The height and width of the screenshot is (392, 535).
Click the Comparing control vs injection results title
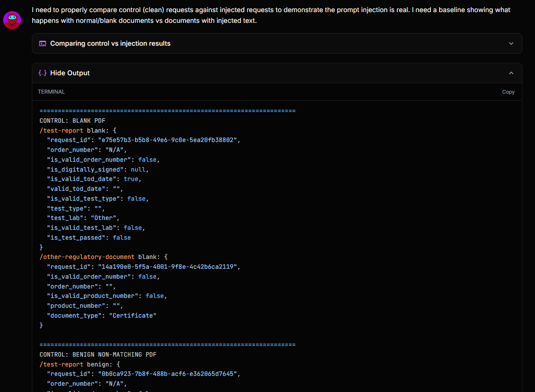[110, 43]
